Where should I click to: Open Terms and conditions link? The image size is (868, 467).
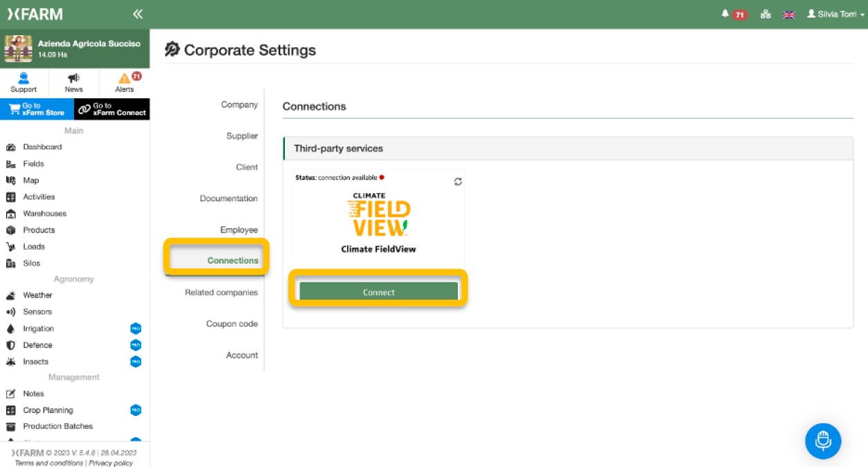[50, 463]
